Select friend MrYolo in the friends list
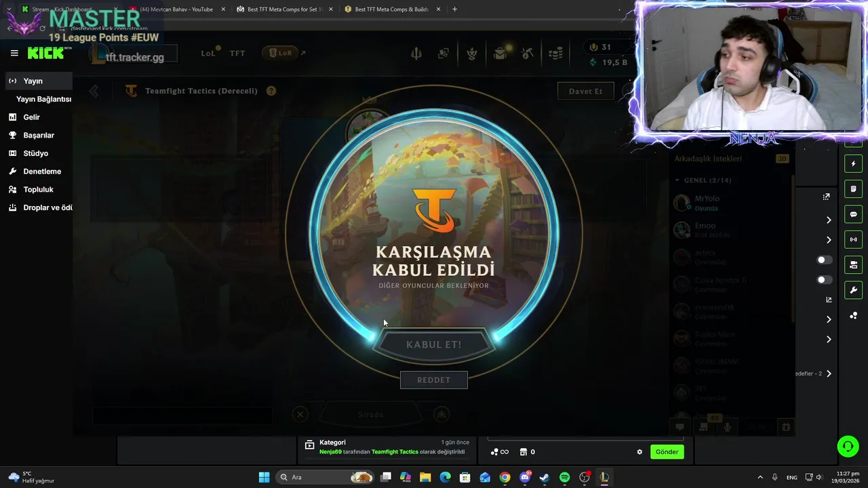 click(730, 203)
